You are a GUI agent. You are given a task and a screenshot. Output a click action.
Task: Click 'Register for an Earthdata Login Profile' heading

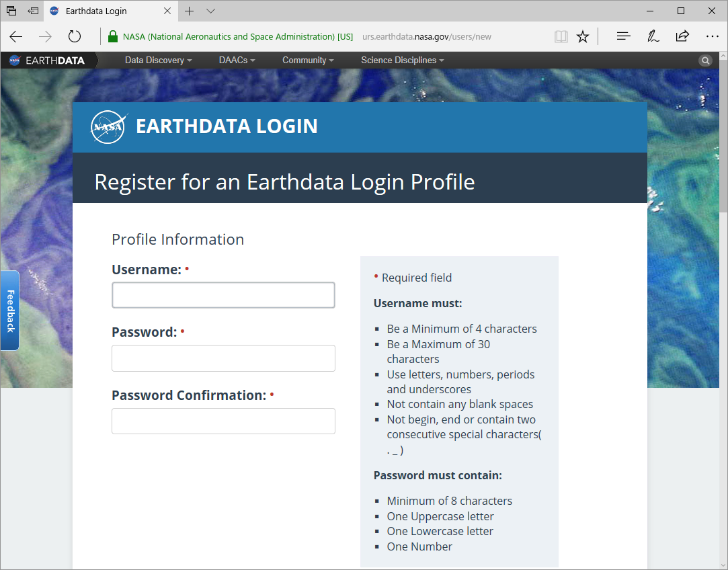point(284,182)
